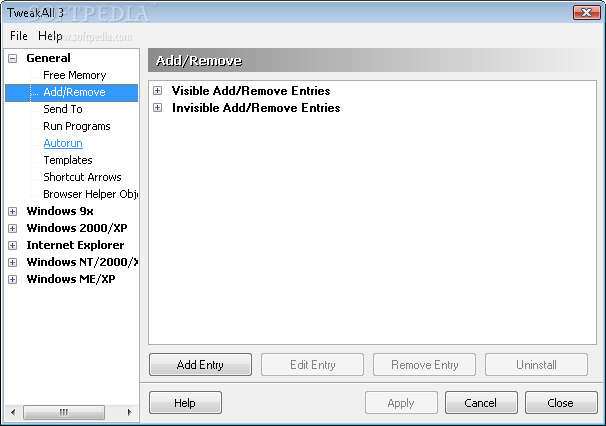This screenshot has width=606, height=426.
Task: Select Free Memory in the tree
Action: pyautogui.click(x=75, y=75)
